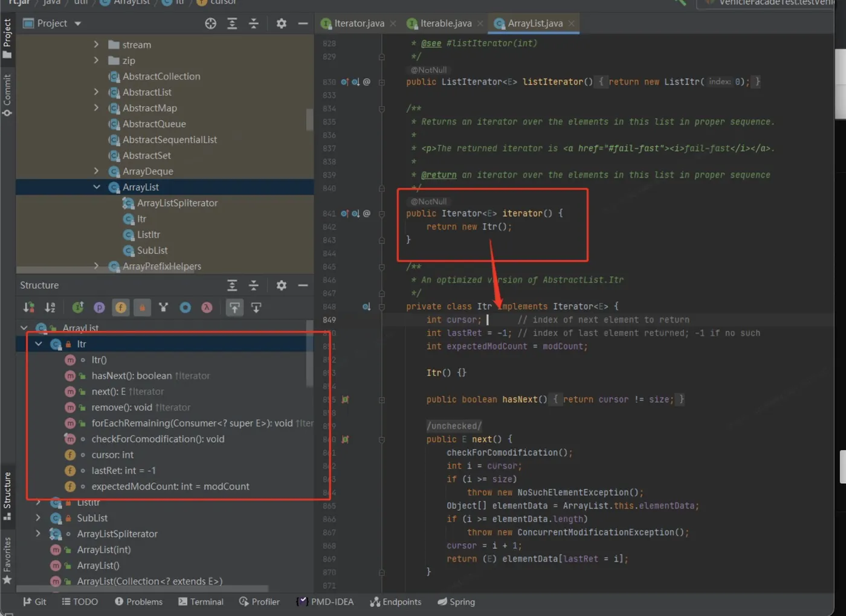846x616 pixels.
Task: Open the Profiler tool window
Action: pos(259,602)
